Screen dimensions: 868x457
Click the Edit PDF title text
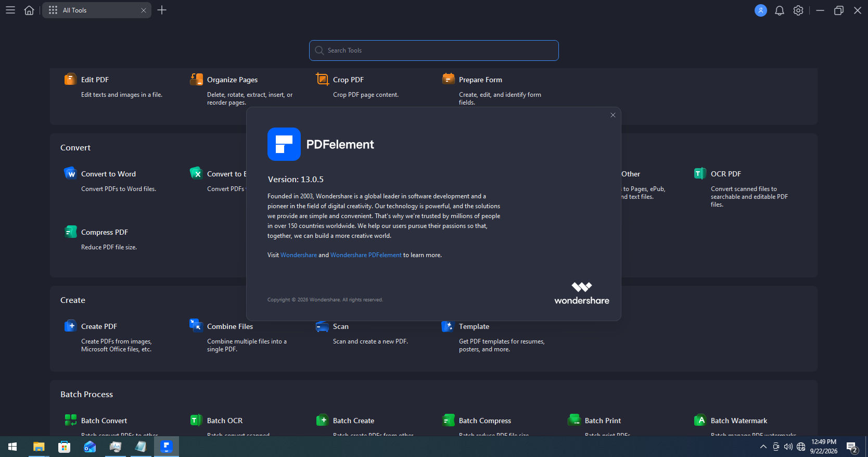(95, 80)
